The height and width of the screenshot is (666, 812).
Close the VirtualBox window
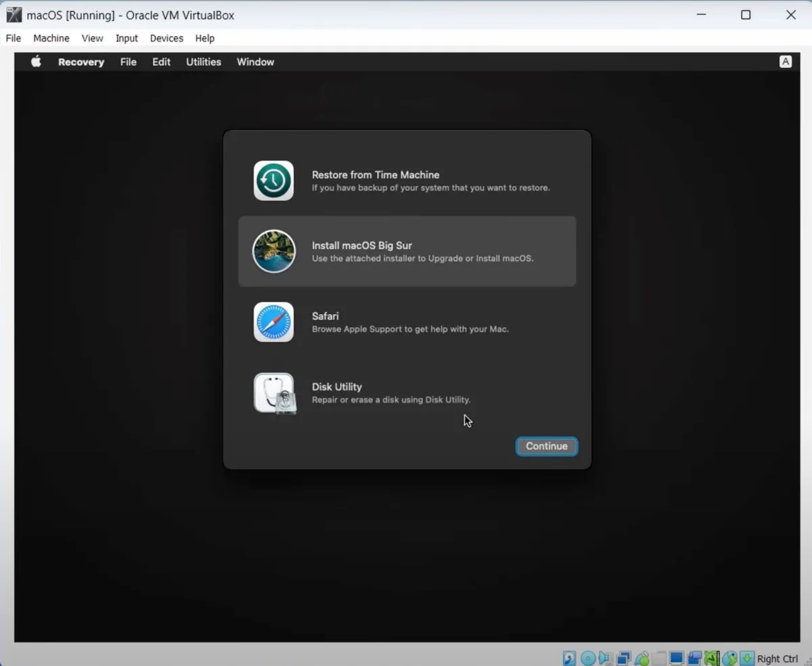pos(790,15)
